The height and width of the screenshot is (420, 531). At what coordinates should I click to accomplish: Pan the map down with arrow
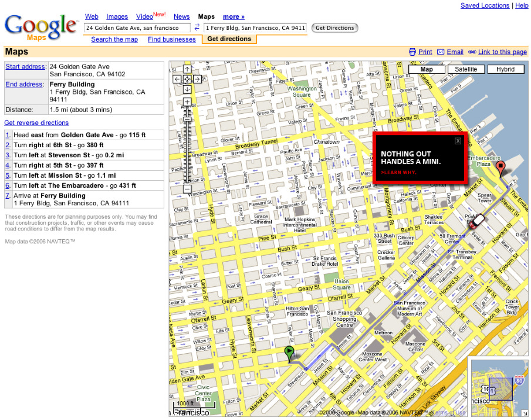(187, 89)
